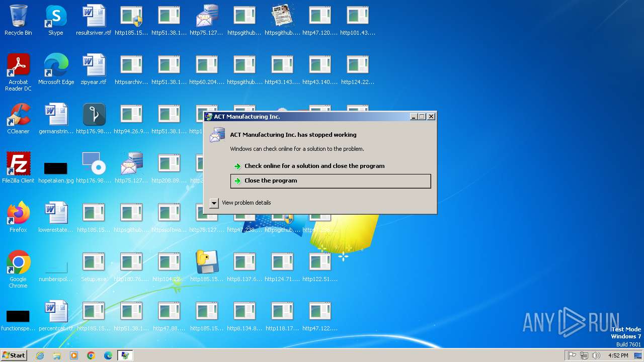This screenshot has height=362, width=644.
Task: Open the network tray icon
Action: [584, 355]
